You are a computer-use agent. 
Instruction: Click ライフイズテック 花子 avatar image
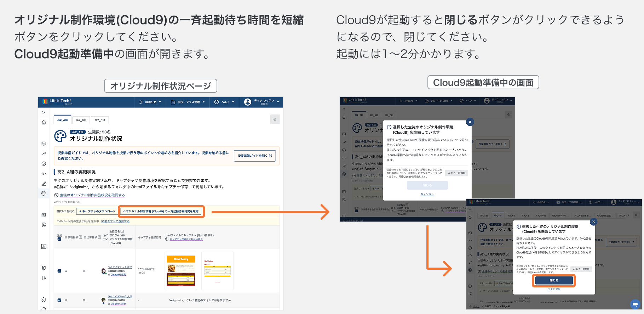click(x=104, y=271)
